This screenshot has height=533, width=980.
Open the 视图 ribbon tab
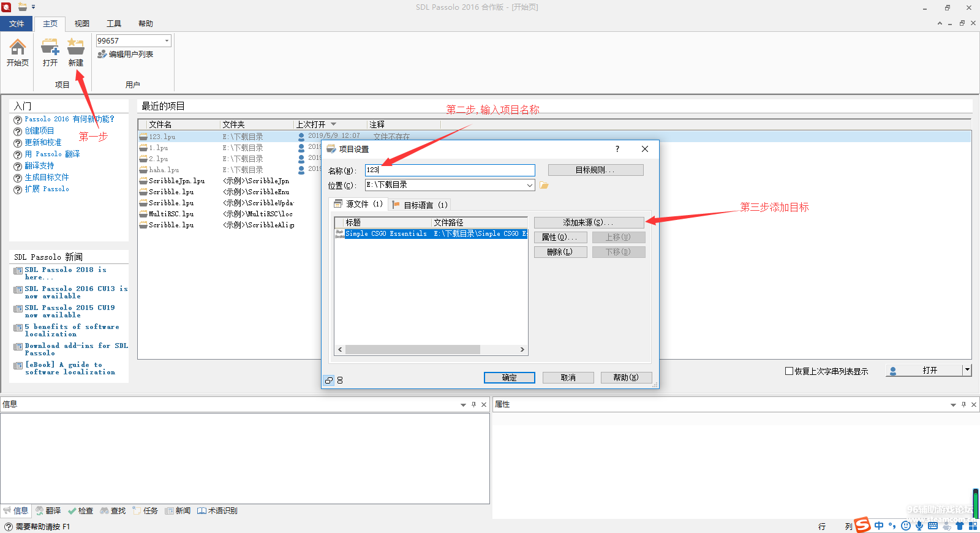click(82, 24)
